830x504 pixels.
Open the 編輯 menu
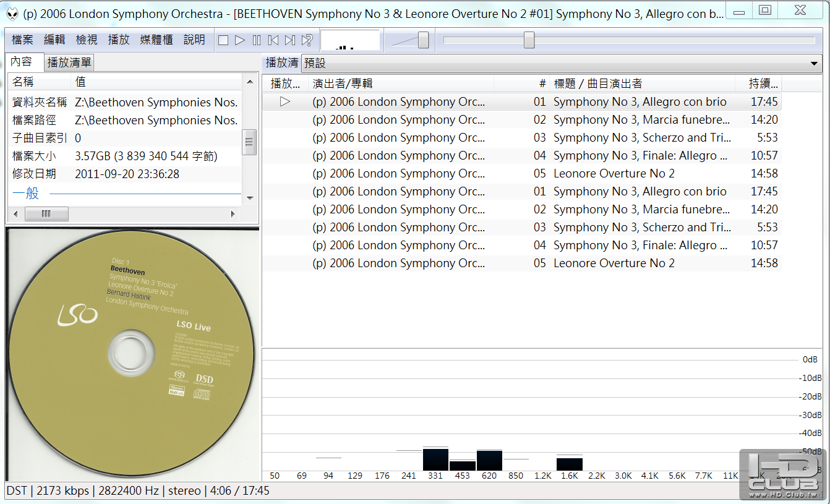click(x=54, y=40)
